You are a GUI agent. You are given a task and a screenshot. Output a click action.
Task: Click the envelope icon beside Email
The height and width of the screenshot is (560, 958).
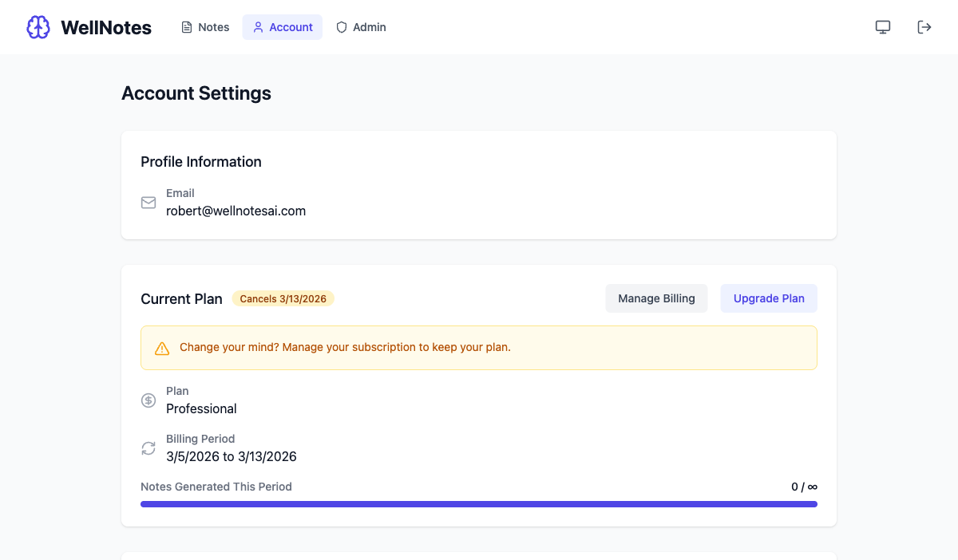(148, 203)
